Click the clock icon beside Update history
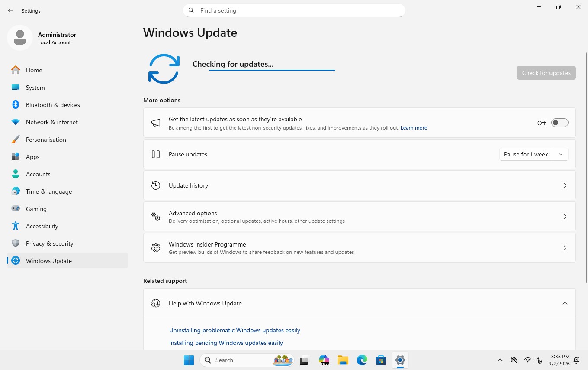The image size is (588, 370). coord(156,185)
